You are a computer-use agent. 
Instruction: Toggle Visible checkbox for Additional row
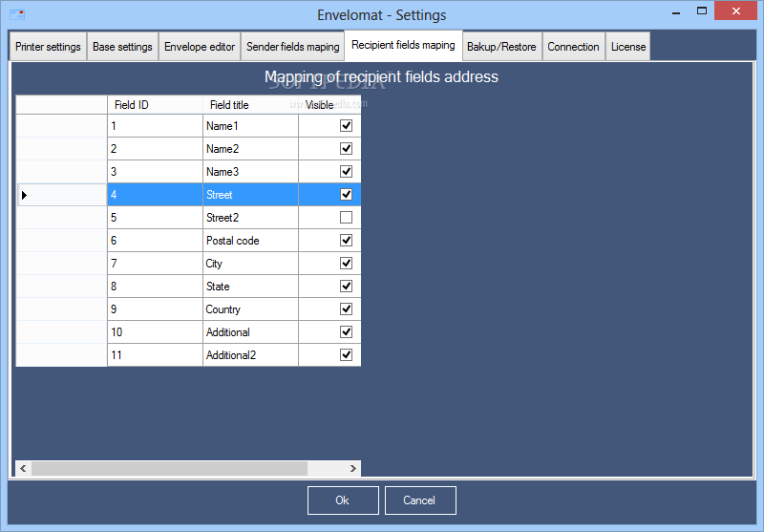click(x=346, y=331)
